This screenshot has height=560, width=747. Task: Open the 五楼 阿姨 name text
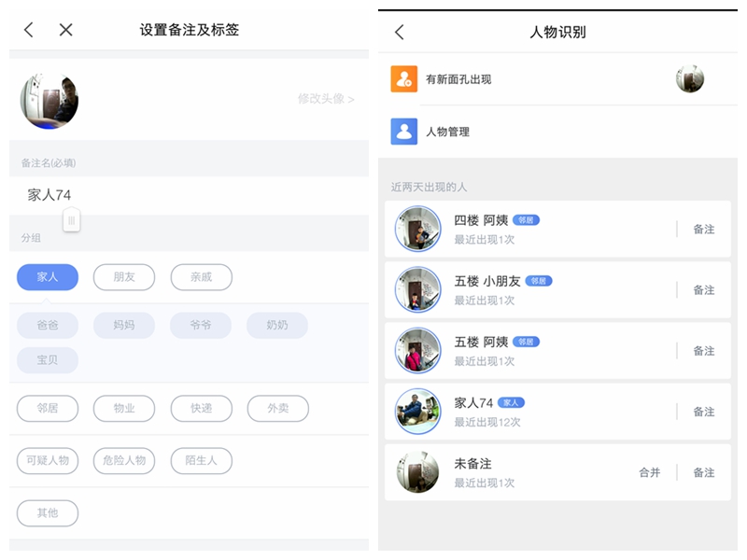pos(481,343)
